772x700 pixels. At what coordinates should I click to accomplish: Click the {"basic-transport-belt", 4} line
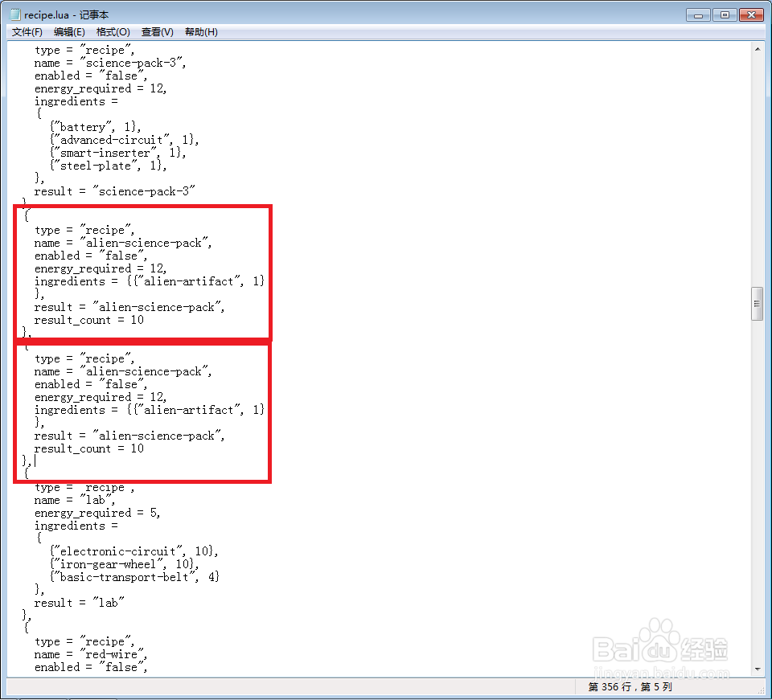pyautogui.click(x=134, y=577)
